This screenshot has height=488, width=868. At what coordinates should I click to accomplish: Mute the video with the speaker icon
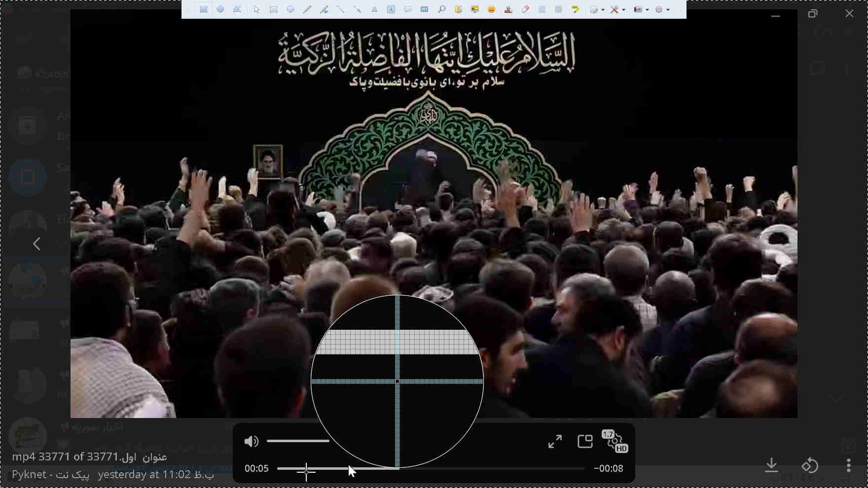pyautogui.click(x=251, y=441)
